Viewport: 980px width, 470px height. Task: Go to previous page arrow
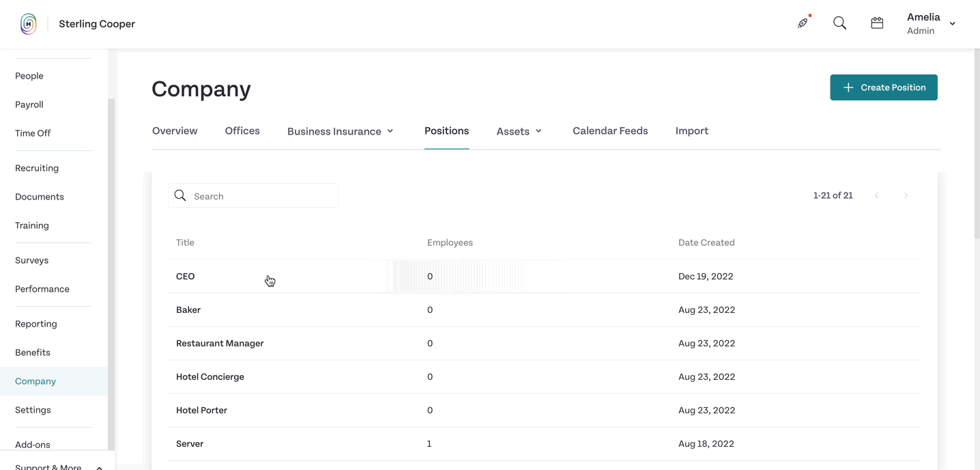pos(876,195)
